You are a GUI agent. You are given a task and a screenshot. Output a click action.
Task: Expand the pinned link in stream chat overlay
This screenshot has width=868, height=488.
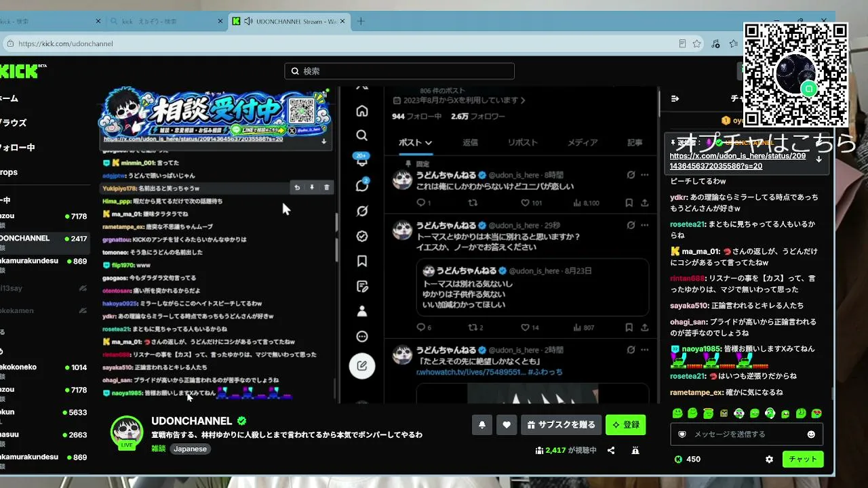pyautogui.click(x=324, y=142)
